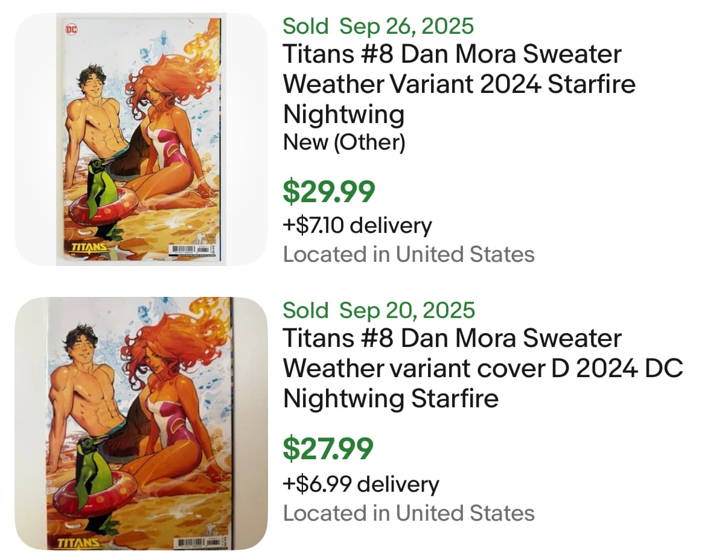Click the TITANS logo on the second listing cover

click(78, 542)
